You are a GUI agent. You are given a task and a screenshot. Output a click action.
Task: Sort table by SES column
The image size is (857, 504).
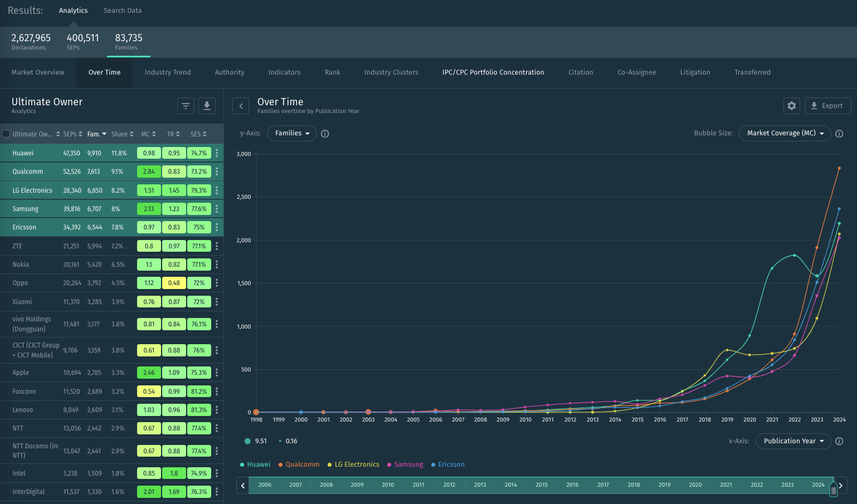(x=198, y=134)
